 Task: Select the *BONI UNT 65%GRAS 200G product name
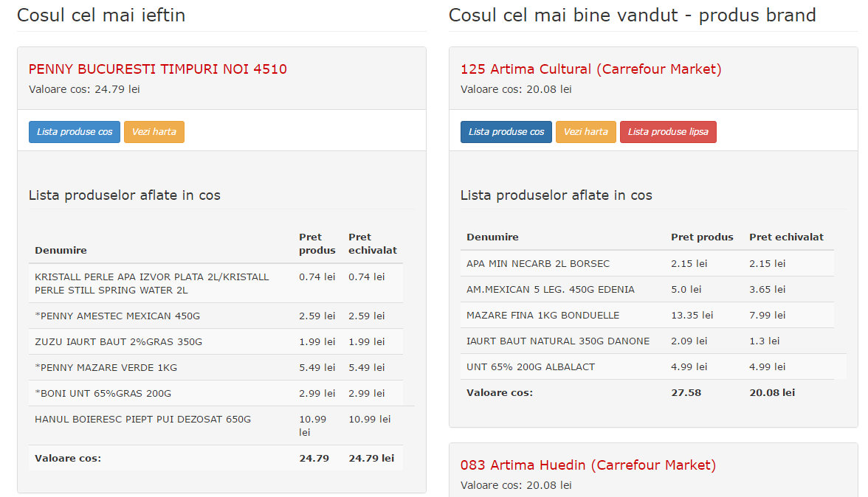coord(103,394)
